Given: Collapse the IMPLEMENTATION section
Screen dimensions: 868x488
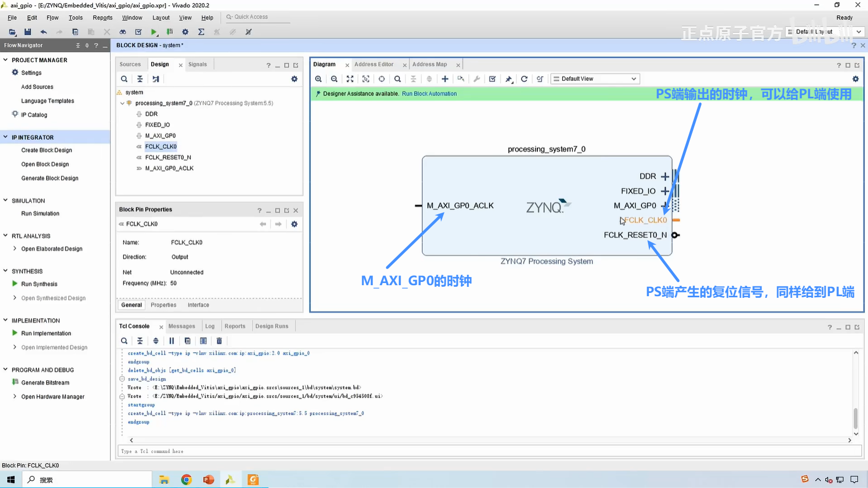Looking at the screenshot, I should 6,320.
